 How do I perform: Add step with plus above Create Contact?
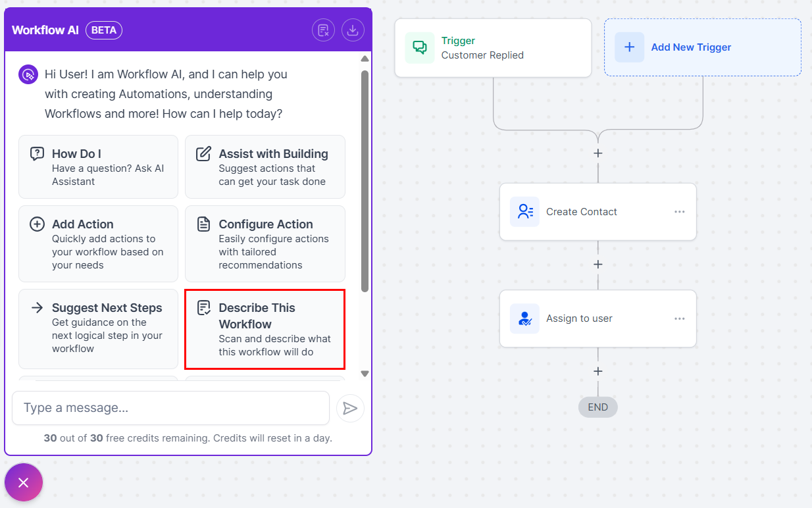(x=597, y=153)
